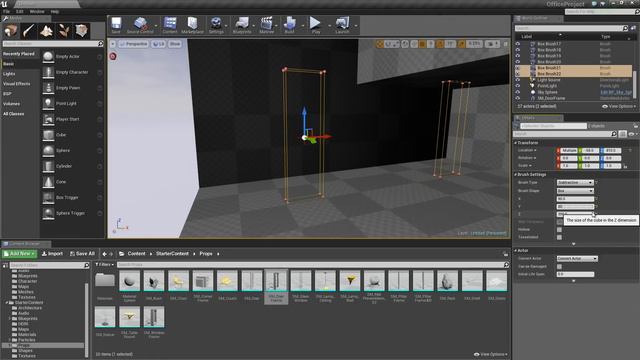Open Settings from the toolbar
This screenshot has width=640, height=360.
coord(216,25)
